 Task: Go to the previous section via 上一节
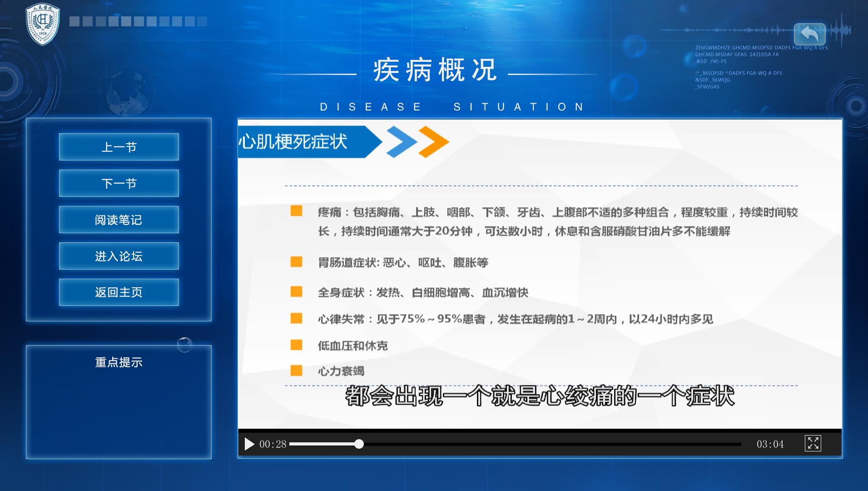(119, 147)
